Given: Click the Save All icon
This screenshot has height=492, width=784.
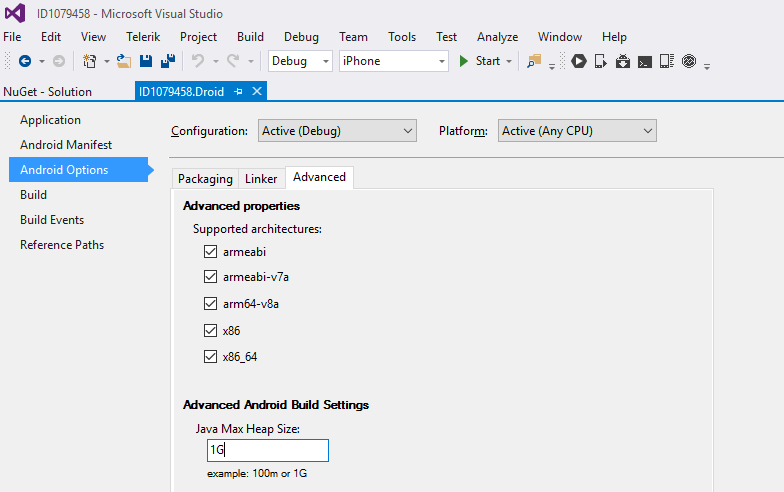Looking at the screenshot, I should point(165,61).
